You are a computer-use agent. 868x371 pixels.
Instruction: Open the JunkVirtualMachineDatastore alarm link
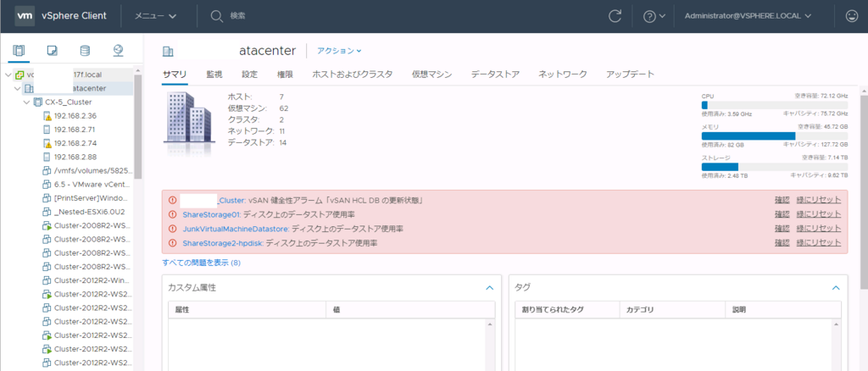[236, 229]
